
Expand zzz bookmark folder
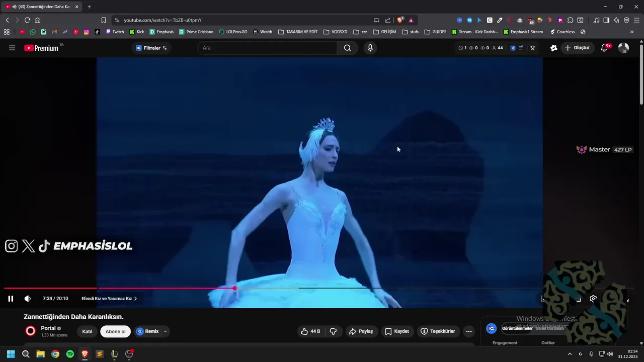pyautogui.click(x=360, y=32)
